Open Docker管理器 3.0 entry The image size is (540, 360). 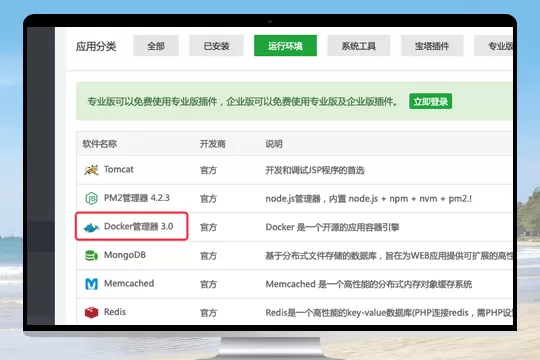pyautogui.click(x=138, y=227)
